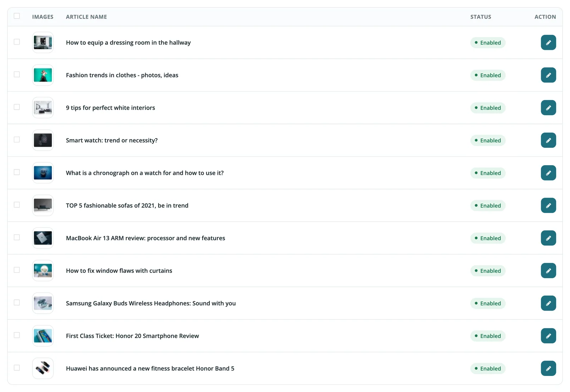Edit How to fix window flaws with curtains

pos(548,271)
